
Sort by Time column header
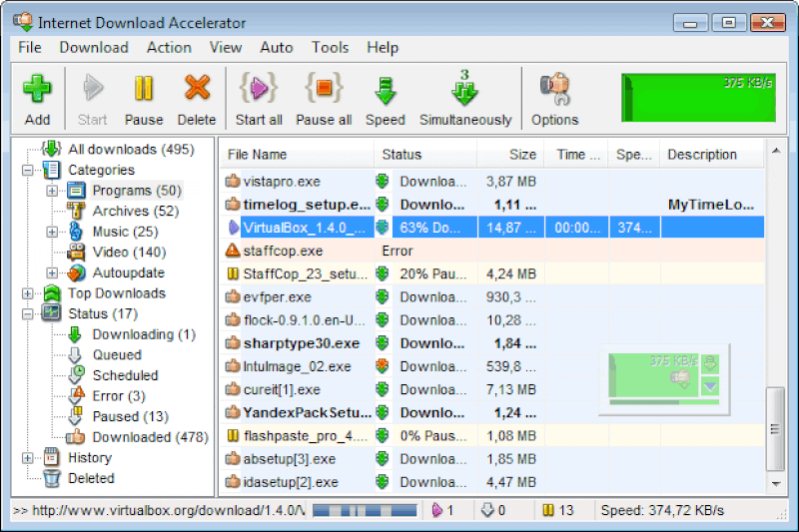(576, 155)
